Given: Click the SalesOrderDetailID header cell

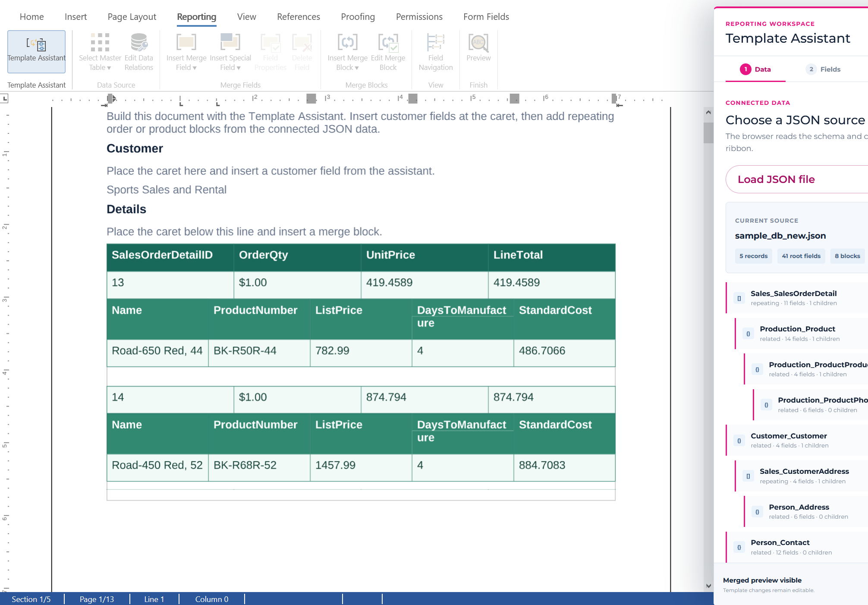Looking at the screenshot, I should (x=170, y=257).
